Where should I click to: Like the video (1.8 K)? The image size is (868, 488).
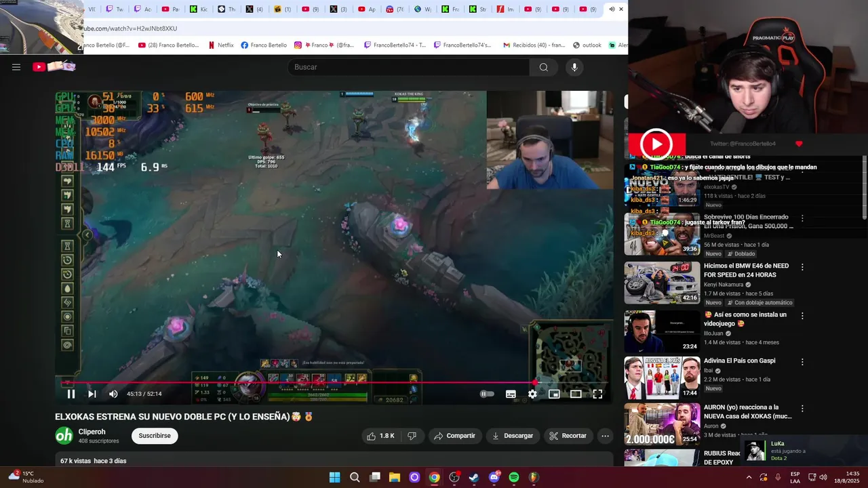pyautogui.click(x=380, y=436)
